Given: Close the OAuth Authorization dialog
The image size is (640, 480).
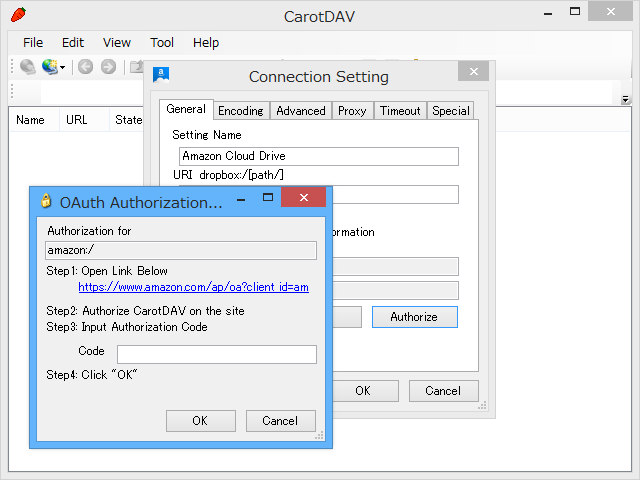Looking at the screenshot, I should pos(304,198).
